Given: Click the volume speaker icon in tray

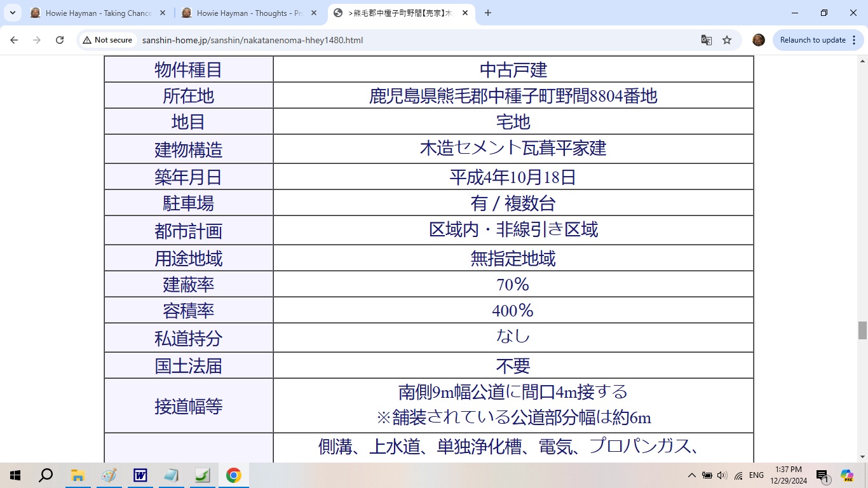Looking at the screenshot, I should (722, 475).
